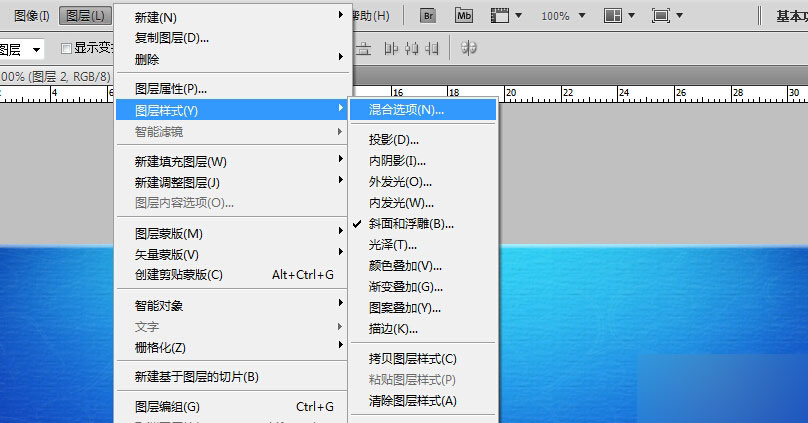The width and height of the screenshot is (808, 423).
Task: Open Mini Bridge via the Mb icon
Action: point(464,16)
